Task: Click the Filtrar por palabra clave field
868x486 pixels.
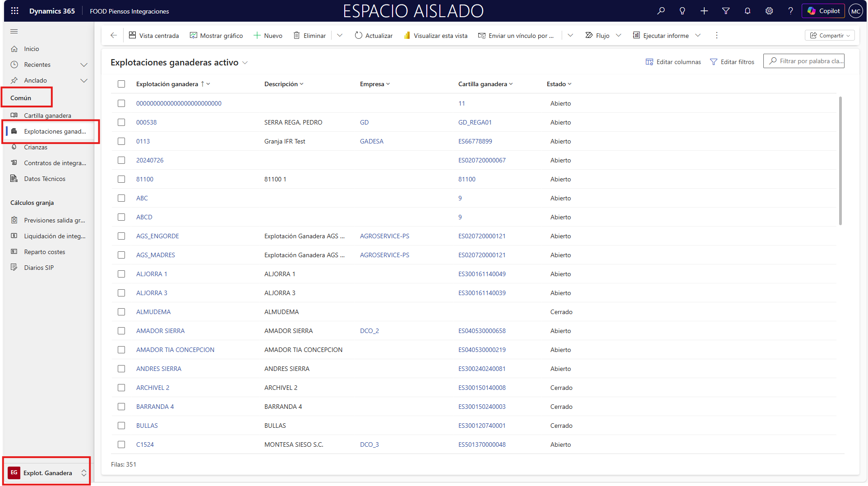Action: (x=808, y=61)
